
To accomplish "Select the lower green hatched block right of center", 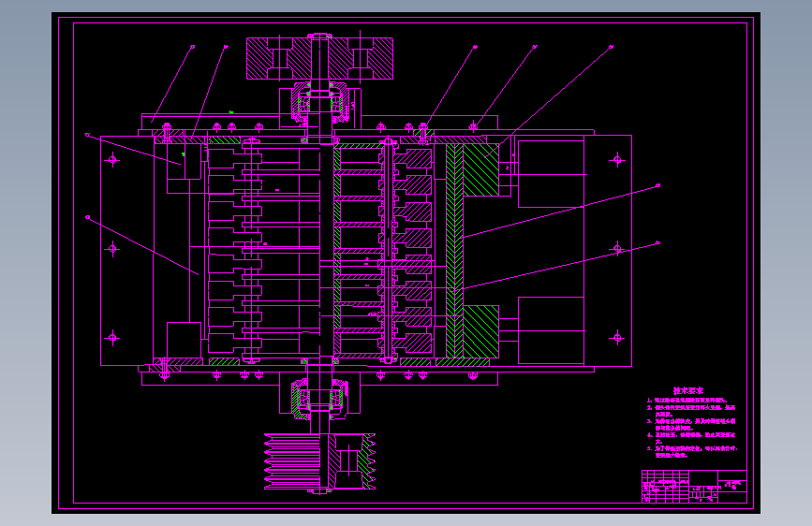I will click(x=480, y=331).
